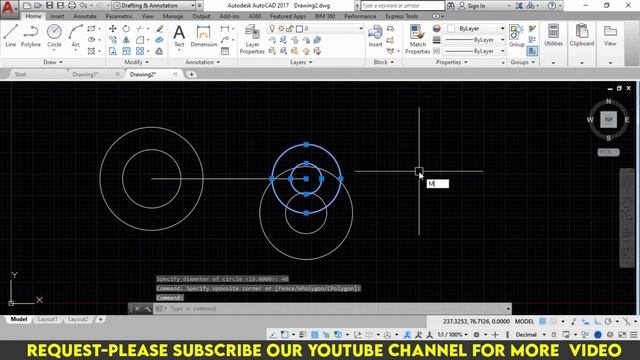
Task: Select the Line draw tool
Action: pyautogui.click(x=11, y=36)
